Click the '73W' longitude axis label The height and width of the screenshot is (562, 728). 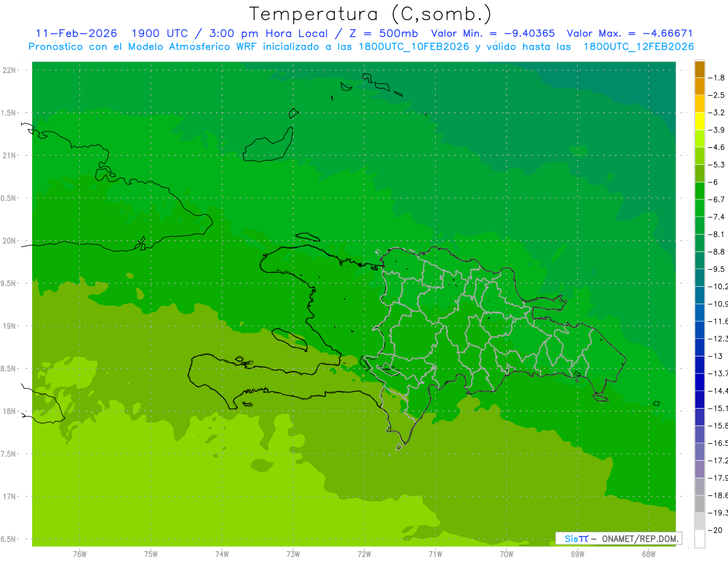(293, 554)
